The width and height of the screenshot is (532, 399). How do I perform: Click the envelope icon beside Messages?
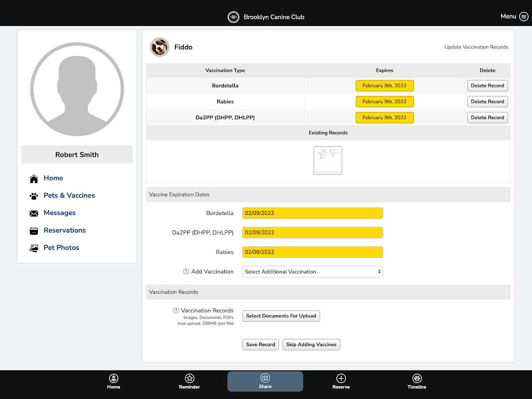point(34,213)
